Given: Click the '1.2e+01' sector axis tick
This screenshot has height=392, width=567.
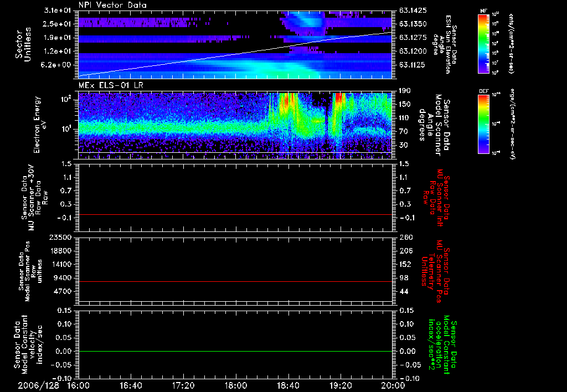Looking at the screenshot, I should [57, 51].
